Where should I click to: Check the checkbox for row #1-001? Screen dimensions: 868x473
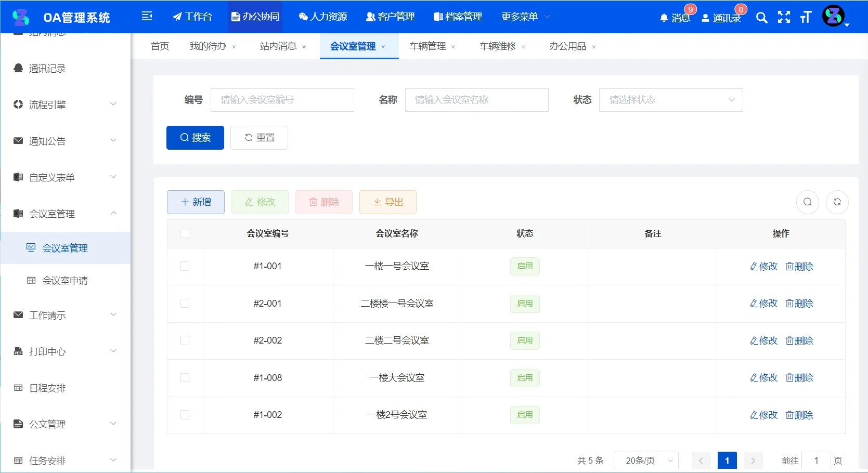pyautogui.click(x=185, y=266)
